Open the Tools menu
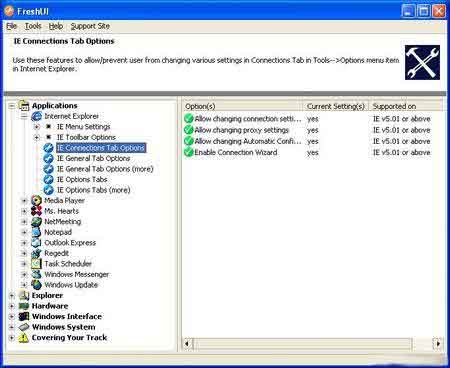Viewport: 450px width, 368px height. pyautogui.click(x=33, y=26)
